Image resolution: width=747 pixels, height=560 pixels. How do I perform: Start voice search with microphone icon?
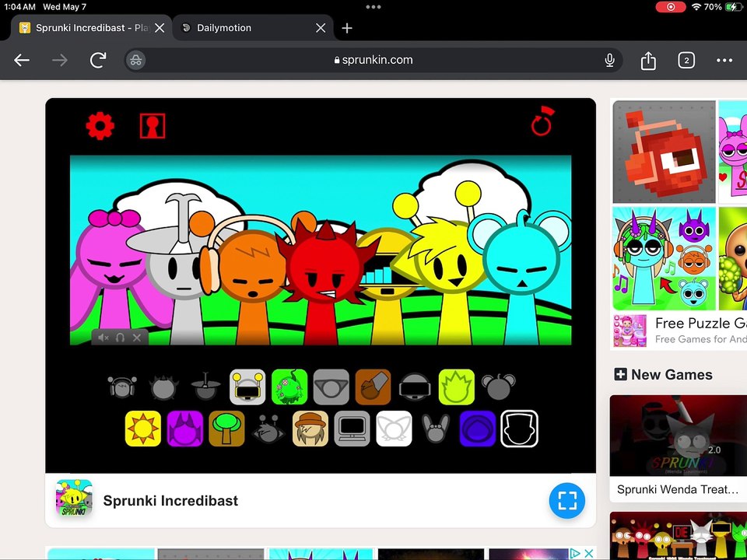(x=609, y=61)
